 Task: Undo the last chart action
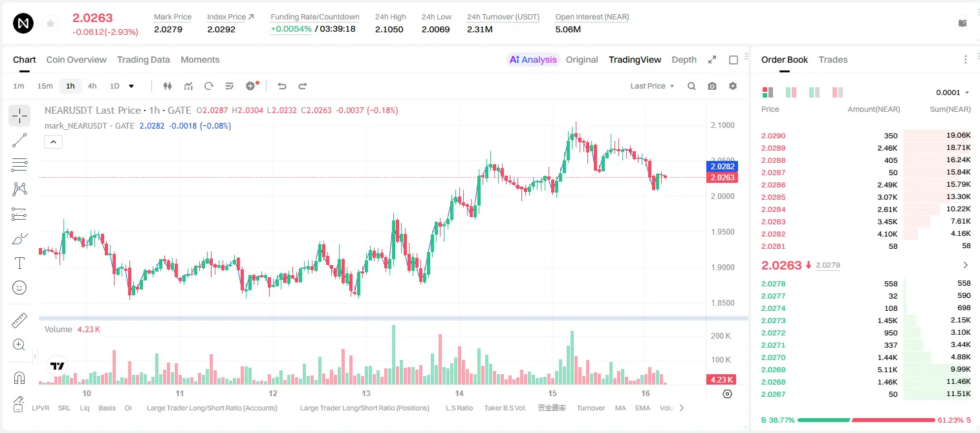click(x=281, y=86)
